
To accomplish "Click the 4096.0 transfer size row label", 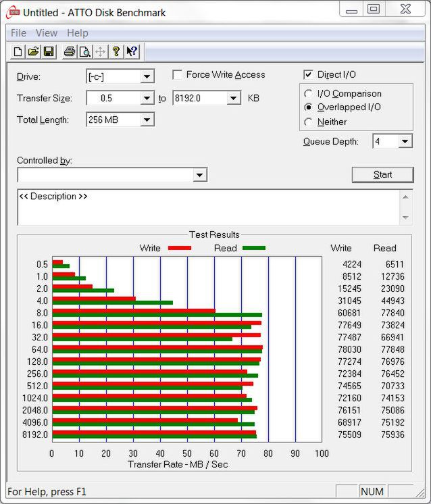I will (x=34, y=422).
